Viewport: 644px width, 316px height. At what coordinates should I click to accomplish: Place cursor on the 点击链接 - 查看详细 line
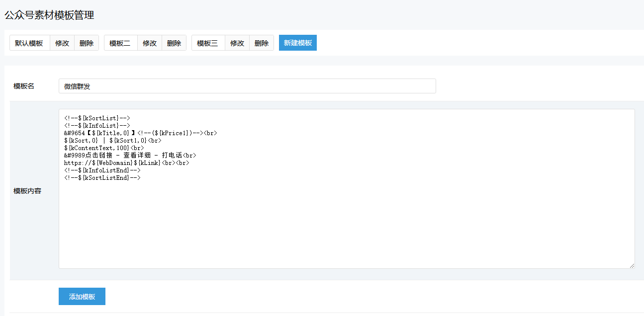click(130, 156)
